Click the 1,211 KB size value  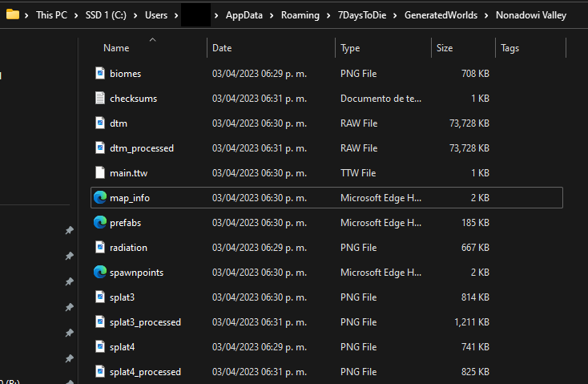point(472,322)
